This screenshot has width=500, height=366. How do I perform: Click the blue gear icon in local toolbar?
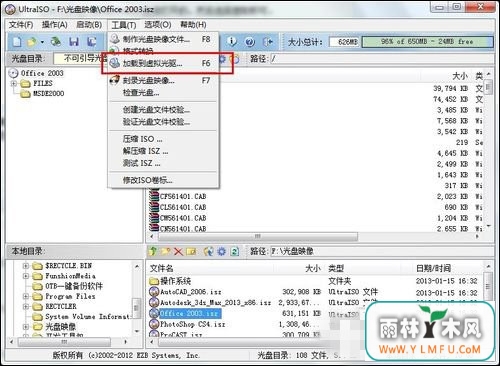(x=222, y=251)
